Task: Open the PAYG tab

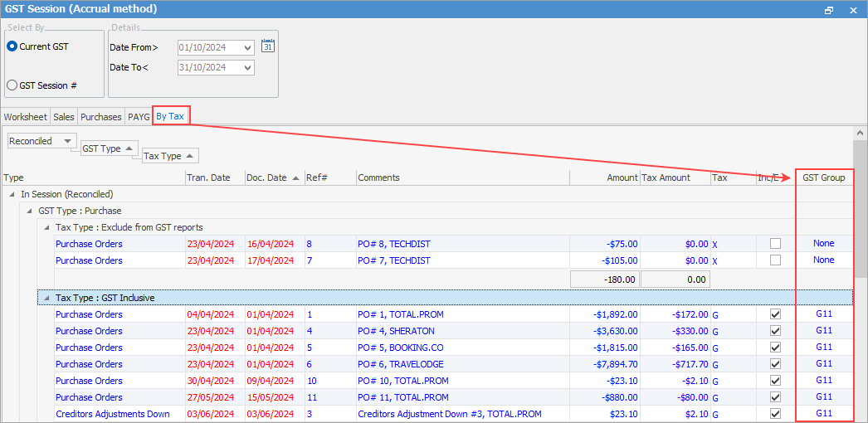Action: (139, 117)
